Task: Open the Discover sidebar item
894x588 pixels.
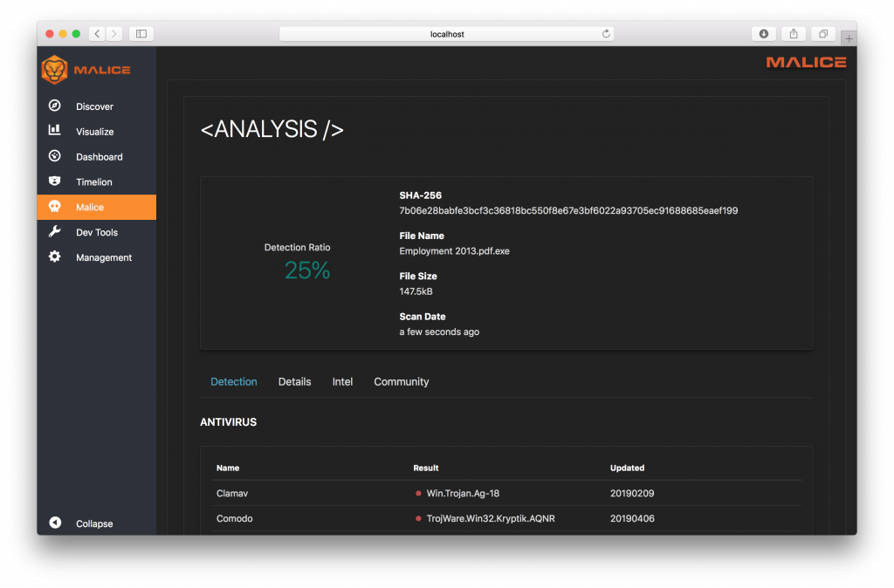Action: (97, 106)
